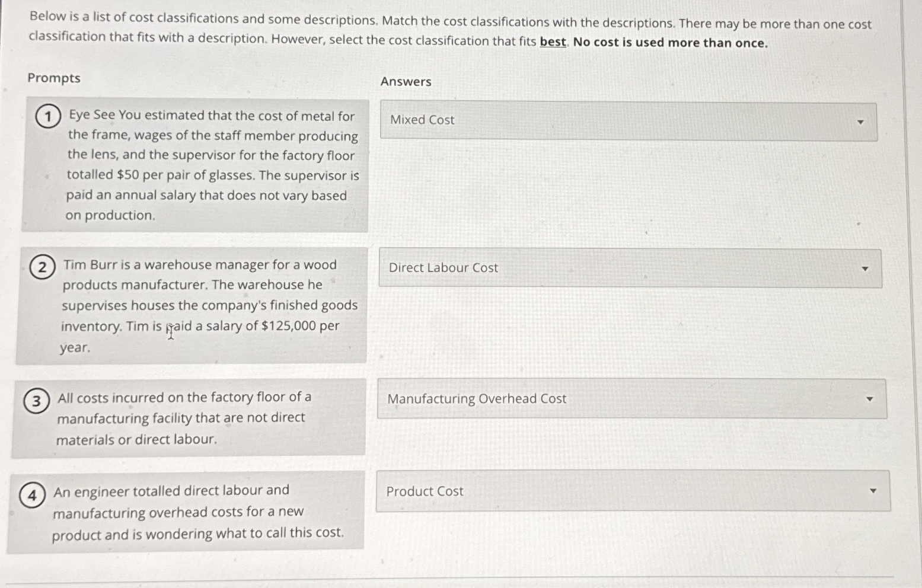Select the numbered circle 4 badge
The image size is (922, 588).
tap(33, 494)
